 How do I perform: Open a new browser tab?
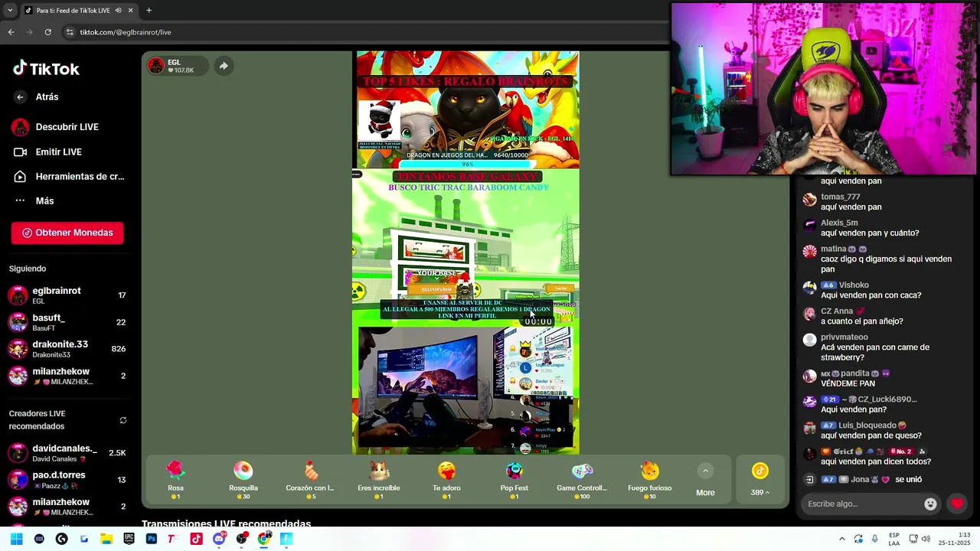149,11
